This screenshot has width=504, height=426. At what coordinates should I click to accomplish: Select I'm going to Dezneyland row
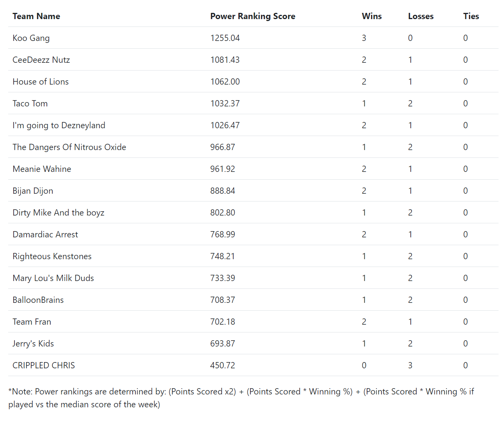pos(253,125)
